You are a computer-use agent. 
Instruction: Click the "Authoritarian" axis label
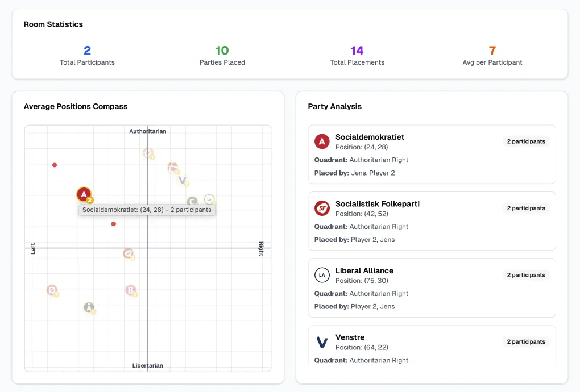148,131
